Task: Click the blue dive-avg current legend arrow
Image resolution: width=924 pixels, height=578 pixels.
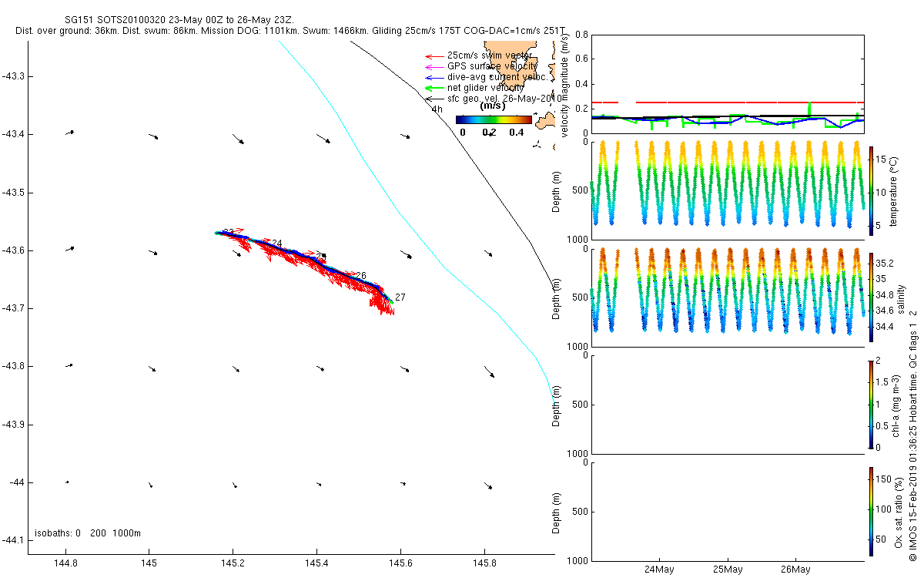Action: coord(435,77)
